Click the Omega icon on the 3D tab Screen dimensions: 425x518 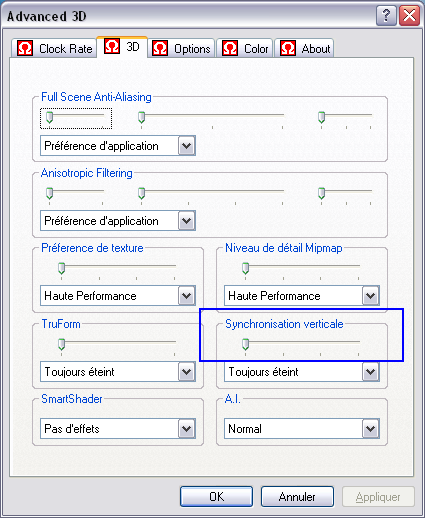pos(112,46)
